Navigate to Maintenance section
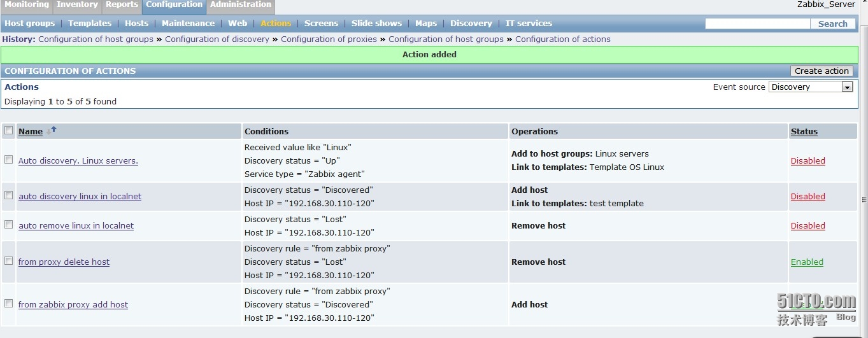 (188, 24)
